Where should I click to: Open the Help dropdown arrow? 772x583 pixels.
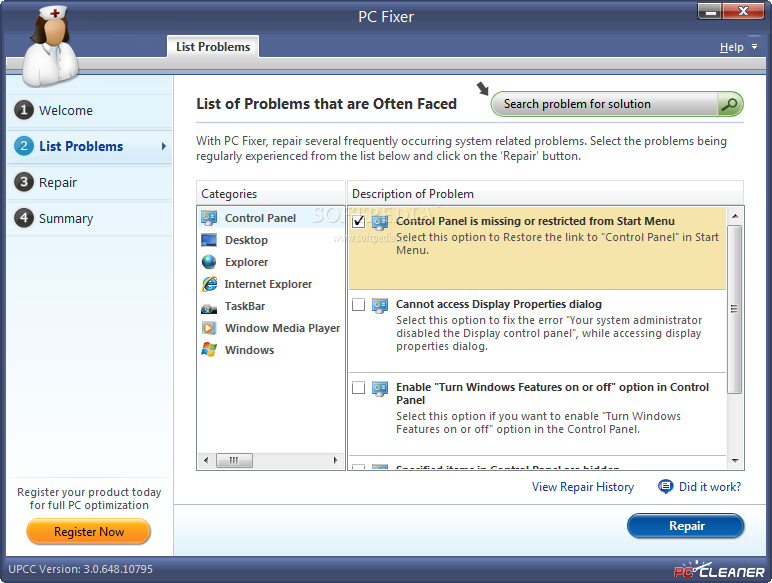pyautogui.click(x=754, y=47)
